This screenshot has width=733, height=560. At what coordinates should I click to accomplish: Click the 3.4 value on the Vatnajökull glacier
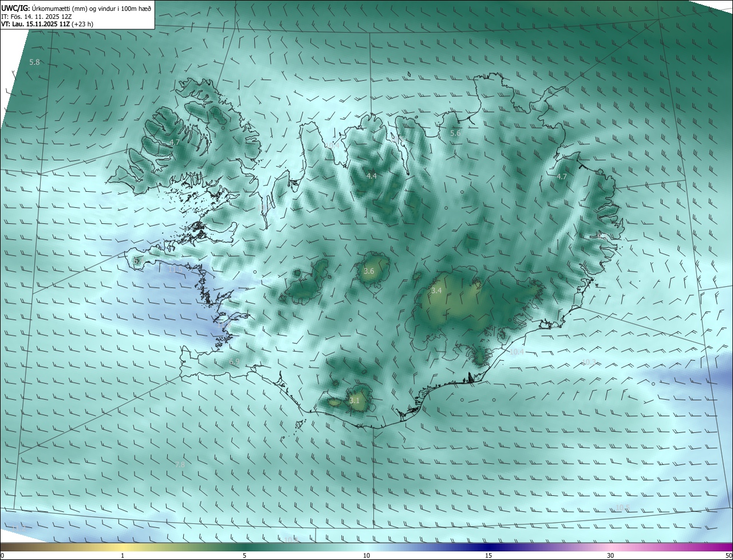click(436, 291)
